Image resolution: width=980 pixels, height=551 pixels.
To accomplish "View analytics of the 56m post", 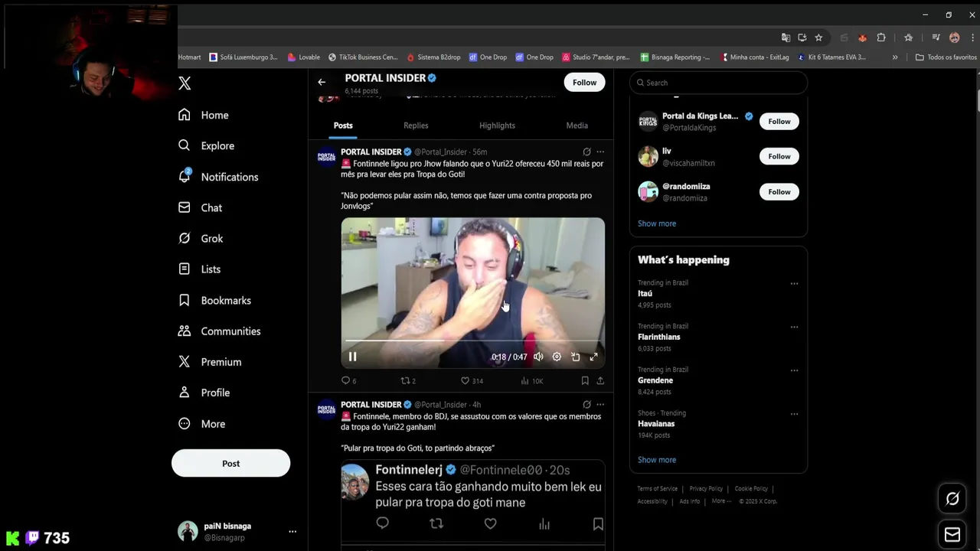I will click(531, 380).
